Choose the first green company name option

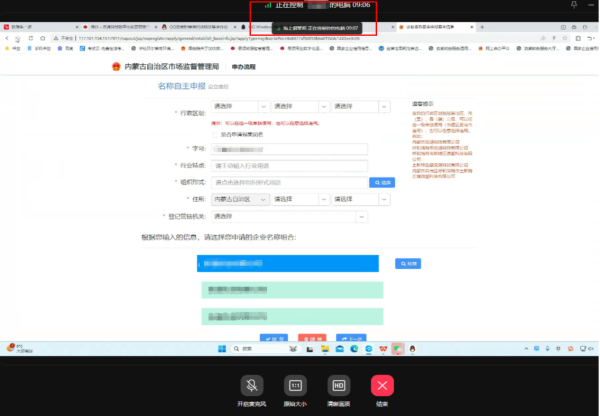click(288, 290)
